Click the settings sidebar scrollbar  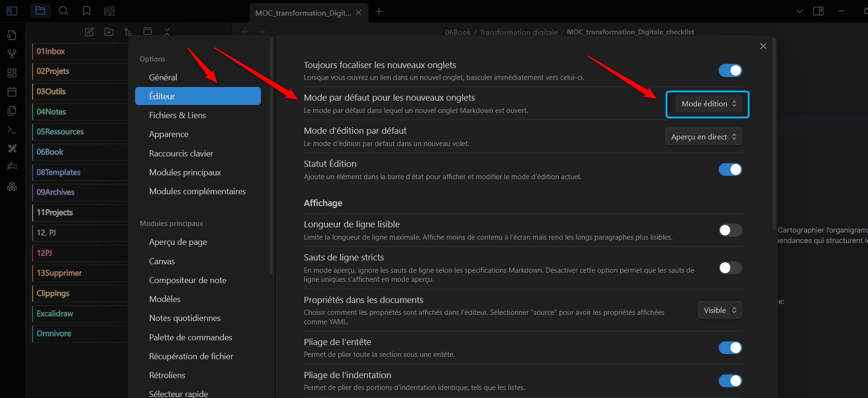pyautogui.click(x=271, y=156)
